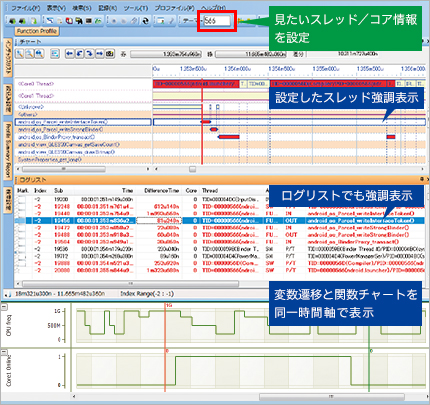Open the テーマ dropdown in the toolbar
The image size is (430, 405).
(191, 21)
